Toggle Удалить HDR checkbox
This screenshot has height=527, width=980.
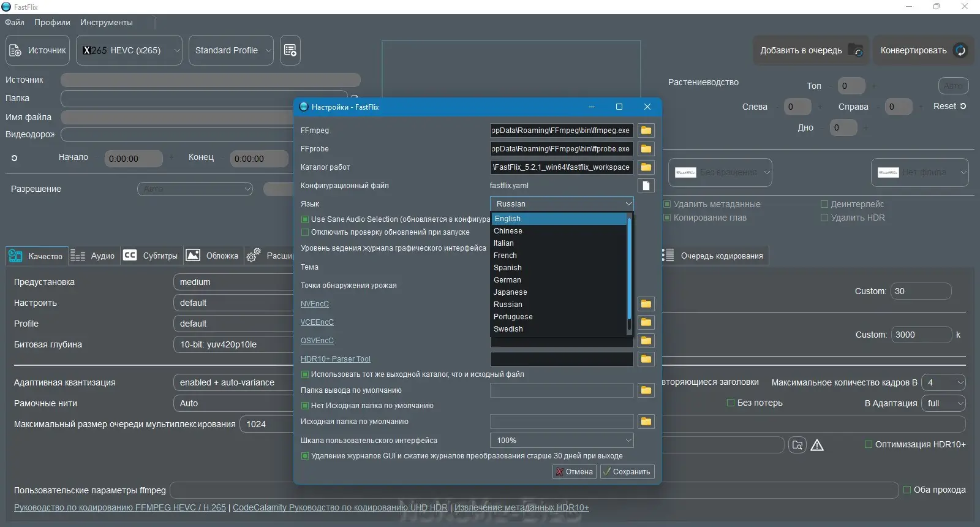click(824, 218)
